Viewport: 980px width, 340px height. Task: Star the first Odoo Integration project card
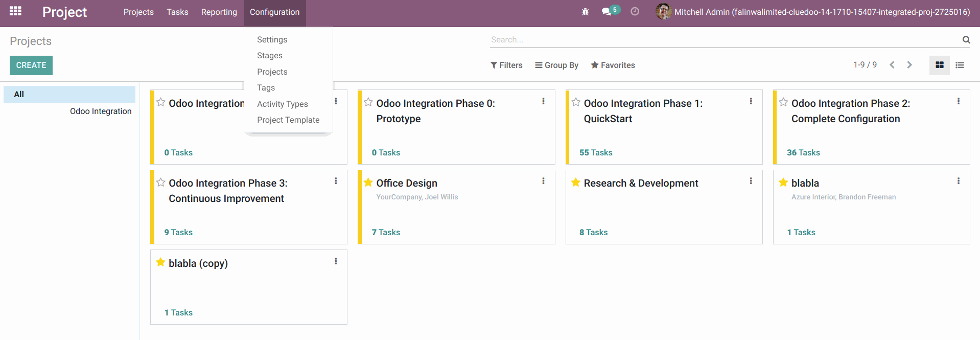(x=160, y=102)
